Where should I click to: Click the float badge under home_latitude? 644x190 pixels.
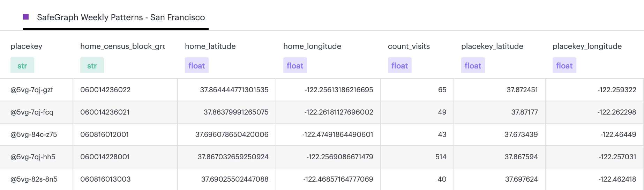pyautogui.click(x=197, y=66)
